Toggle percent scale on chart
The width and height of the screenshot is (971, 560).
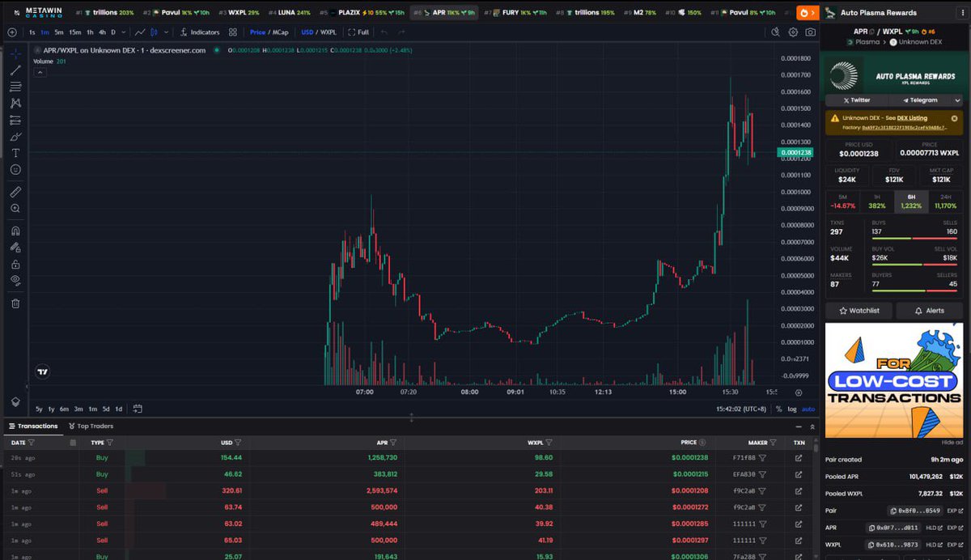778,409
